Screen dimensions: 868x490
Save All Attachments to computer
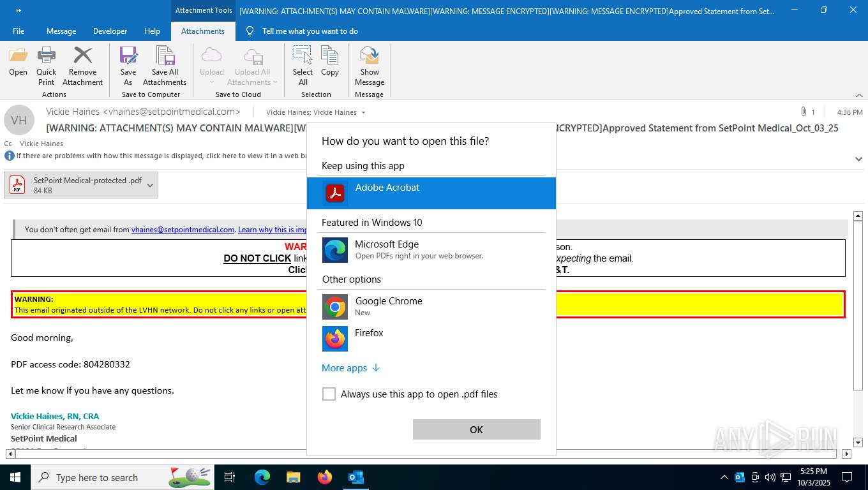point(165,66)
